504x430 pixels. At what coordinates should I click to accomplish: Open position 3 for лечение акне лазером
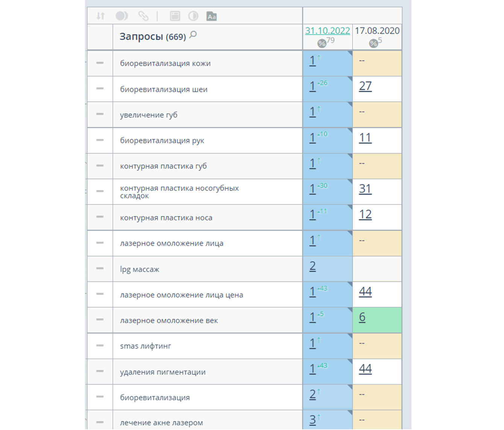[x=313, y=420]
